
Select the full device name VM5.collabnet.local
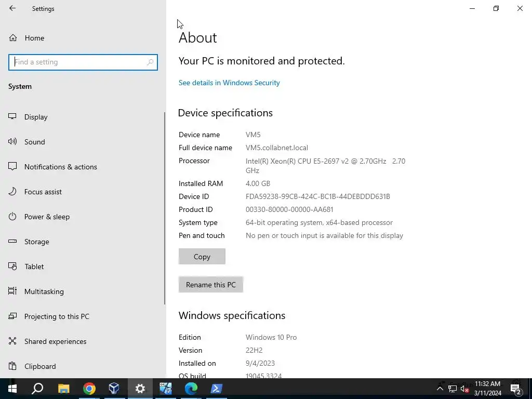(x=277, y=148)
